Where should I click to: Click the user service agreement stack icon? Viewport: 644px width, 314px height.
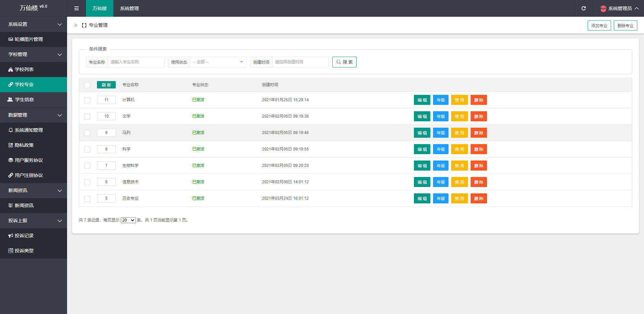pos(11,160)
